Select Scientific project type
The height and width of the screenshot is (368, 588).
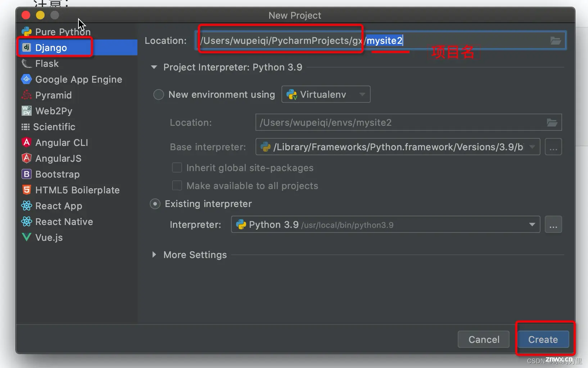click(x=77, y=127)
